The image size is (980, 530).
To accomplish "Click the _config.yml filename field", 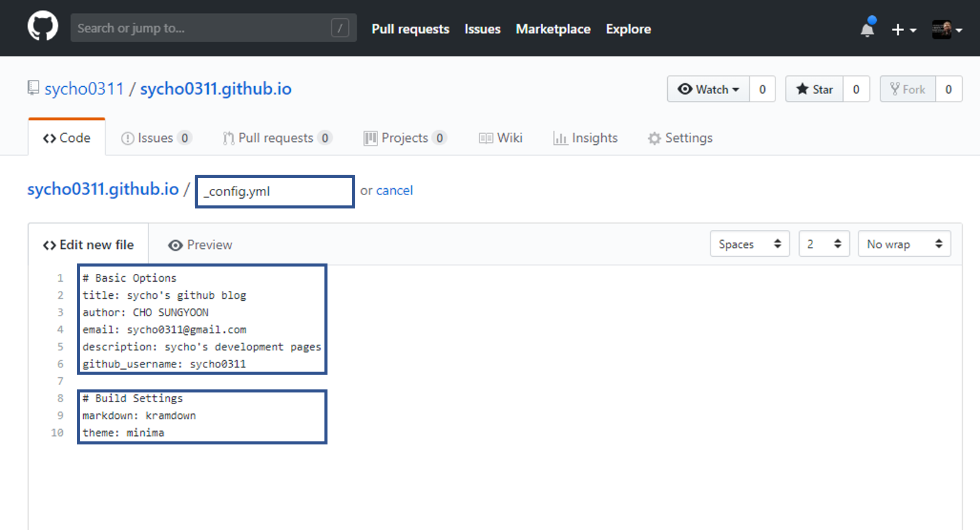I will pos(275,191).
